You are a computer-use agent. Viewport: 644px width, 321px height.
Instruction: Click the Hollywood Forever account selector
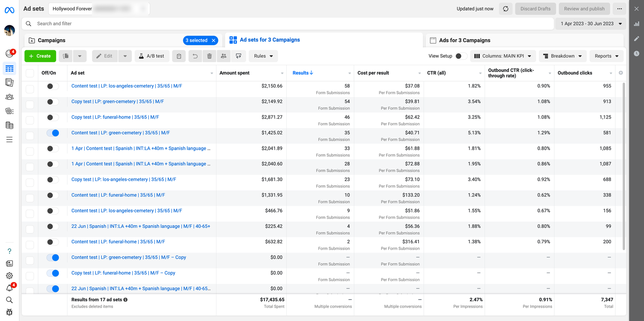click(x=99, y=9)
